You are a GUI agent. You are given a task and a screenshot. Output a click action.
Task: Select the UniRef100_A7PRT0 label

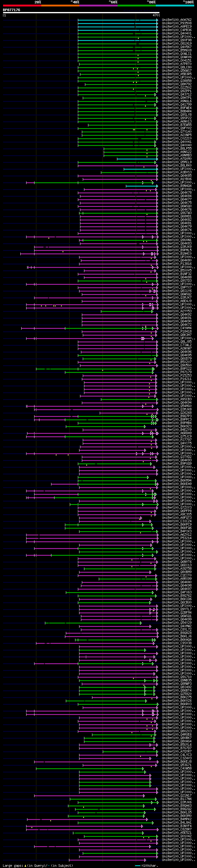pyautogui.click(x=177, y=64)
